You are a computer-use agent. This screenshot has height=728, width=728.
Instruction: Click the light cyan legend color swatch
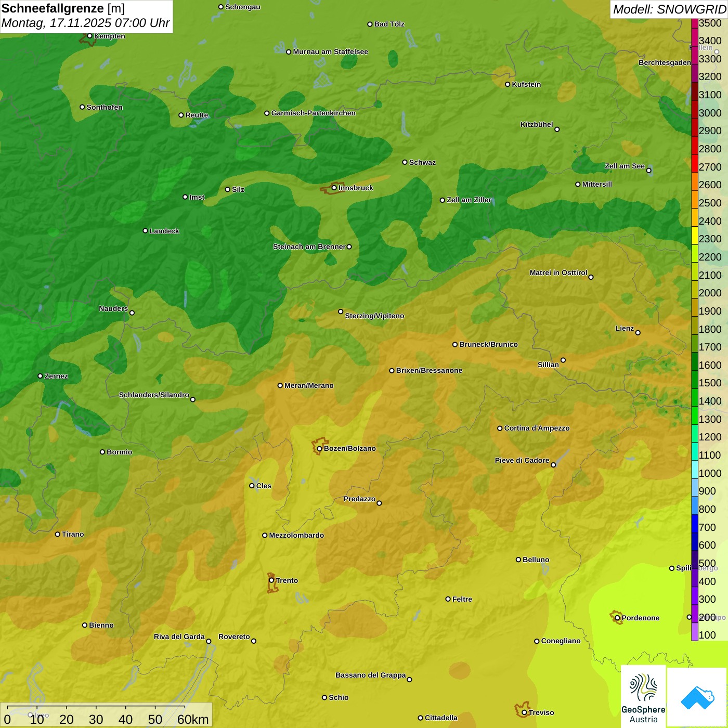click(x=695, y=470)
